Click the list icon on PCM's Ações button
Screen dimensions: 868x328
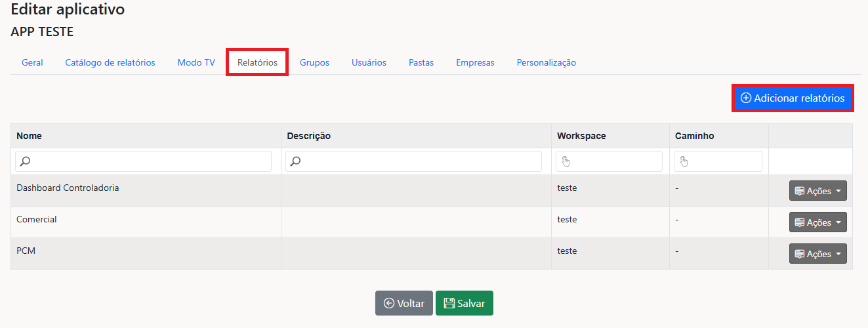tap(799, 254)
